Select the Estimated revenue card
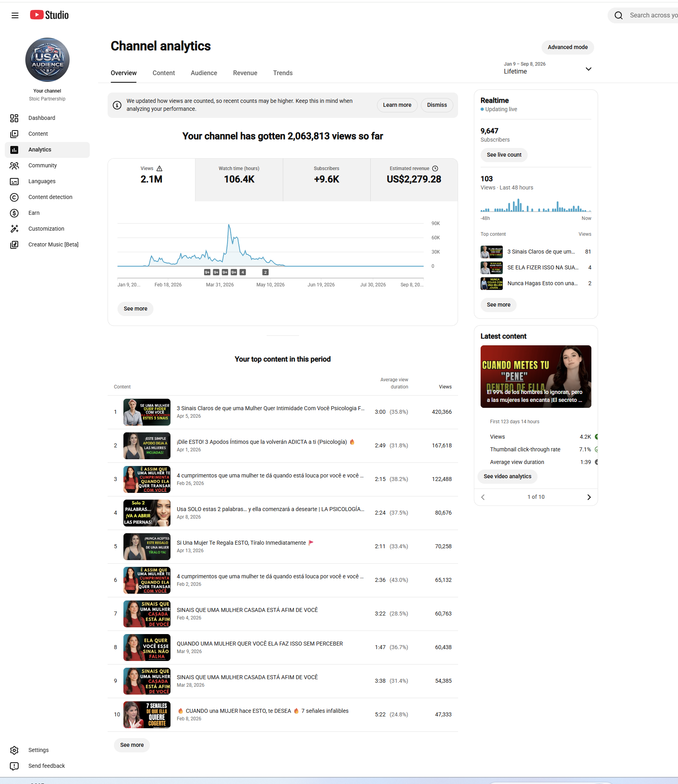The image size is (678, 784). pyautogui.click(x=414, y=180)
